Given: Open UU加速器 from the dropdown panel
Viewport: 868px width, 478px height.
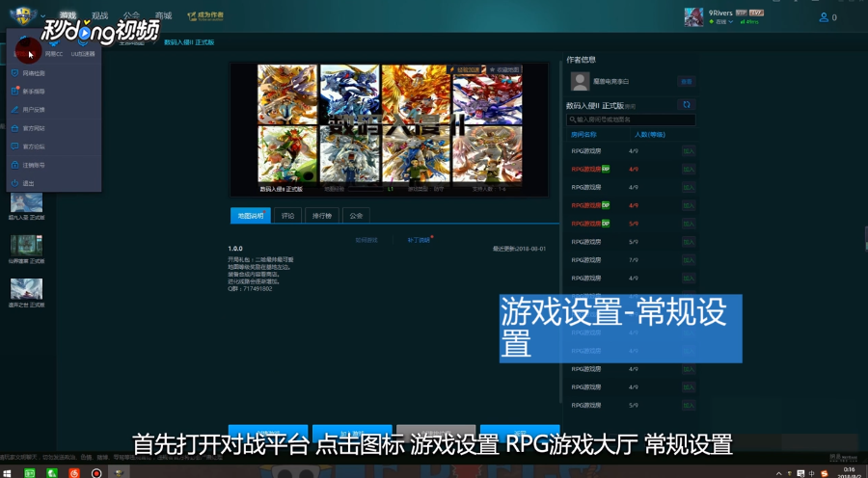Looking at the screenshot, I should coord(83,47).
